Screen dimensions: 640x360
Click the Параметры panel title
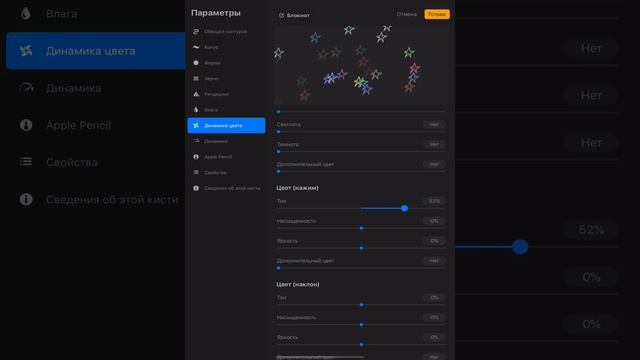tap(216, 13)
